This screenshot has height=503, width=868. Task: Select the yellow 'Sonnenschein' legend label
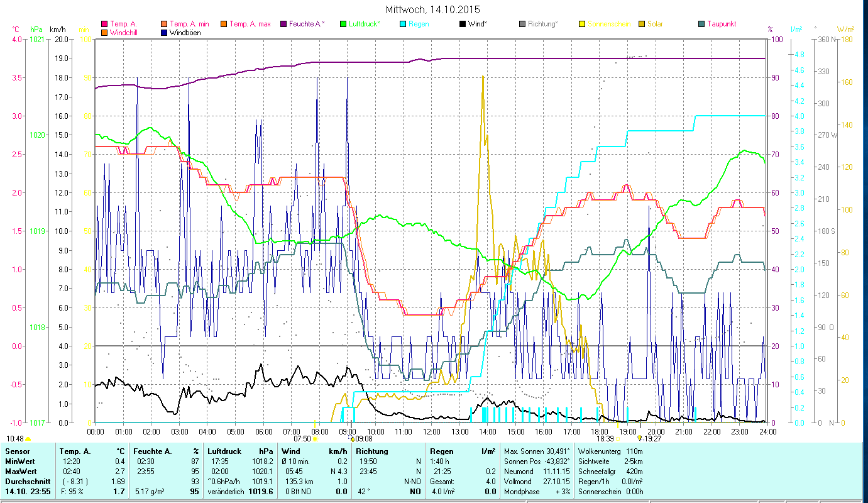(608, 24)
